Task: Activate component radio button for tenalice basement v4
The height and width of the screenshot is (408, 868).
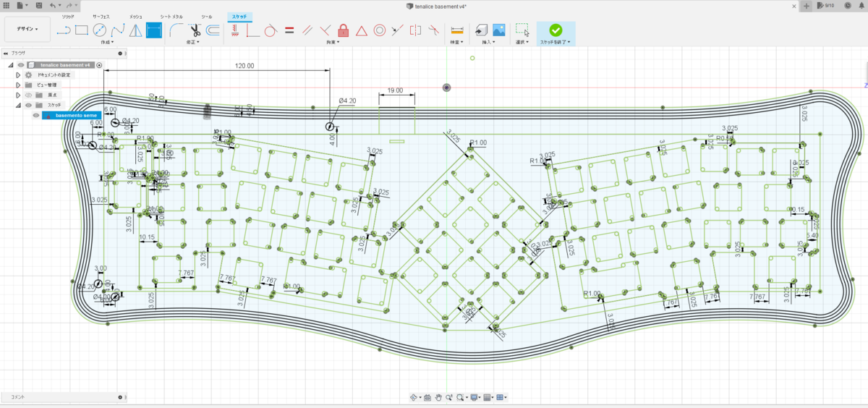Action: point(99,65)
